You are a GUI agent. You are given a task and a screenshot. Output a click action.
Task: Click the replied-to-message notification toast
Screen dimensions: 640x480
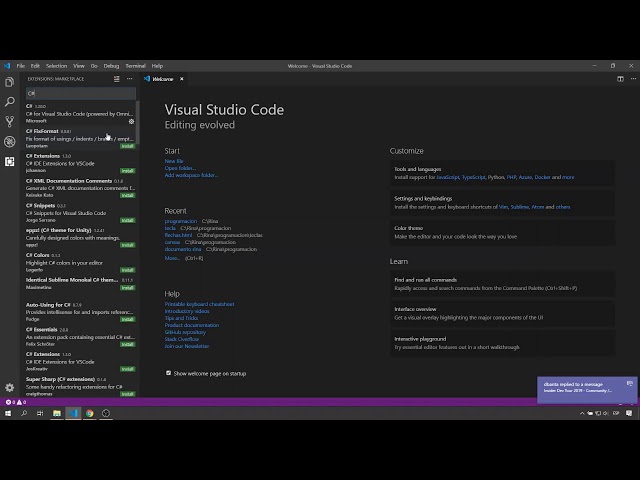coord(587,390)
